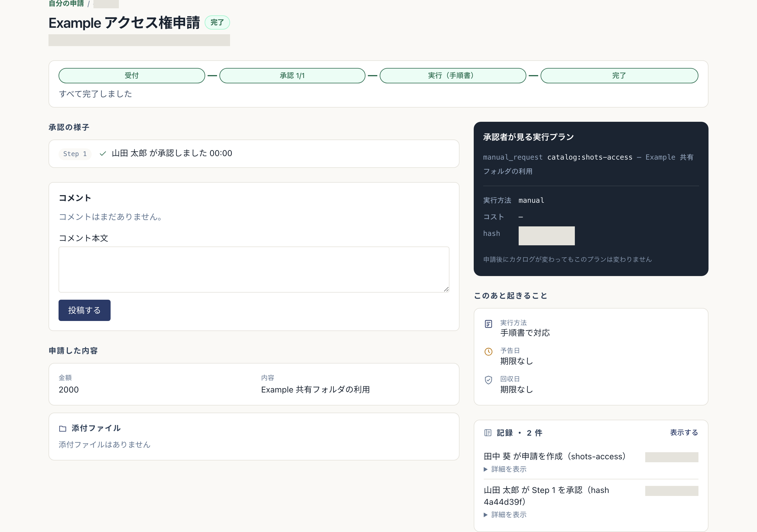Click the log icon beside 記録
The image size is (757, 532).
click(x=488, y=433)
